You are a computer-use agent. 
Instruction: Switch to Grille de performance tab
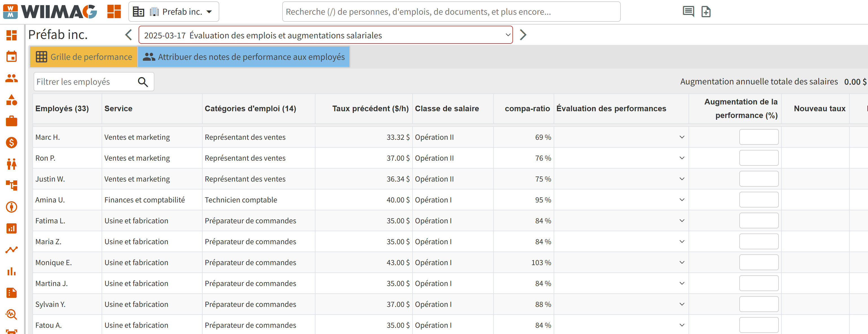pyautogui.click(x=84, y=57)
